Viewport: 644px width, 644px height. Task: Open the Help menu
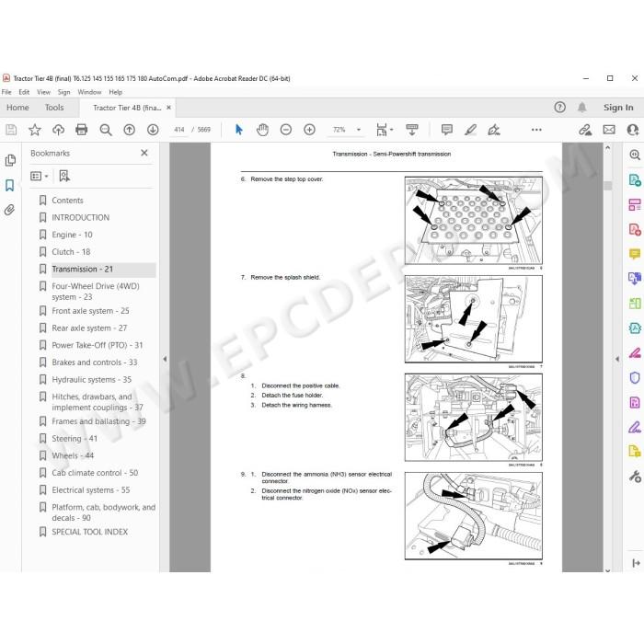pyautogui.click(x=115, y=92)
